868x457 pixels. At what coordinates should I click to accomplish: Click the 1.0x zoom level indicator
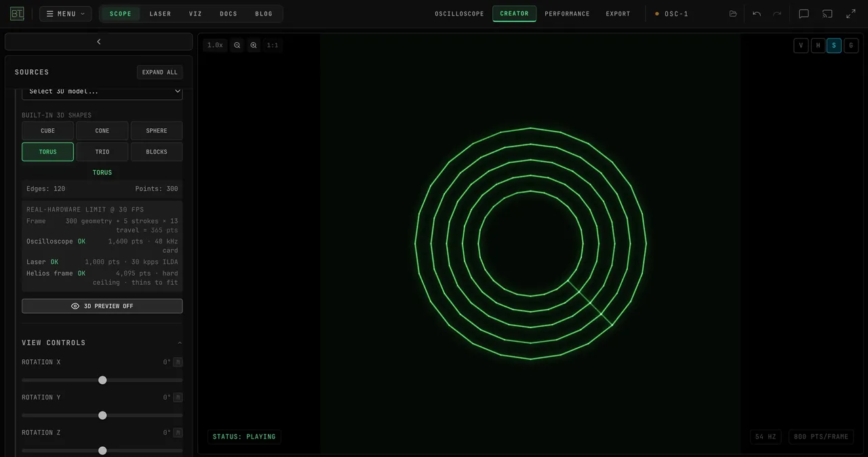(215, 45)
